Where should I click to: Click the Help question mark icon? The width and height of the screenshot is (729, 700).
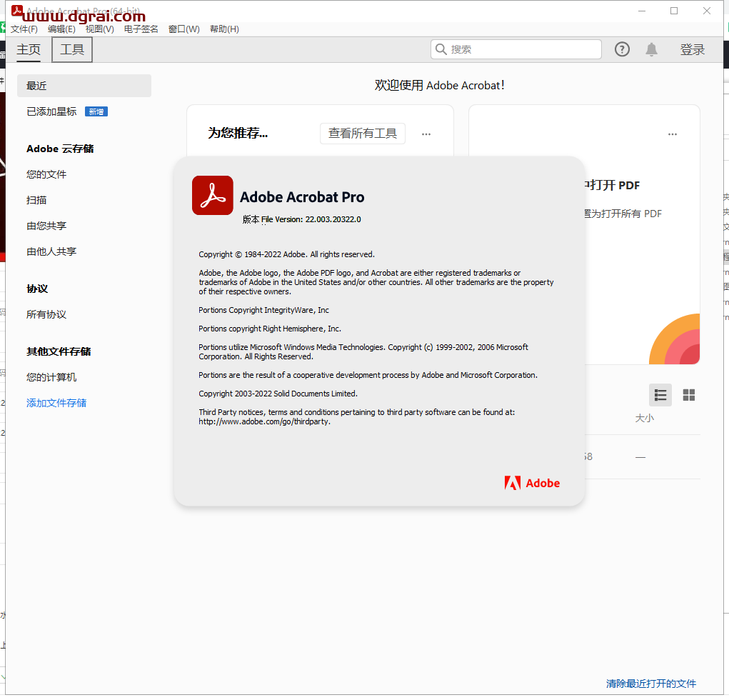[x=622, y=49]
